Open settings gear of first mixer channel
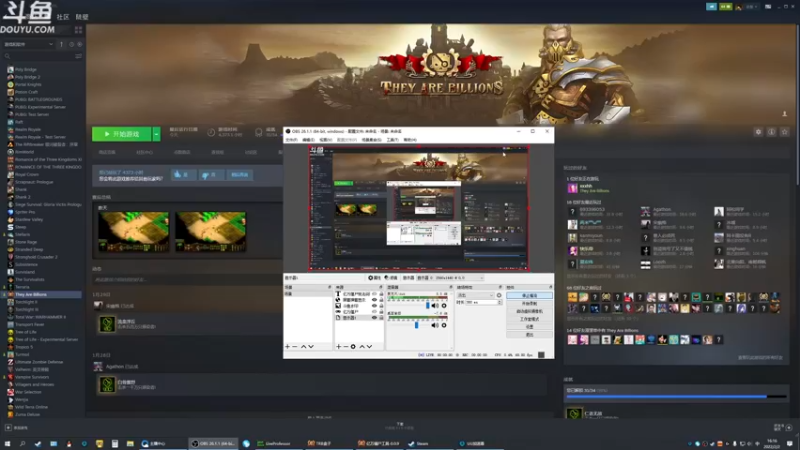This screenshot has width=800, height=450. 444,306
